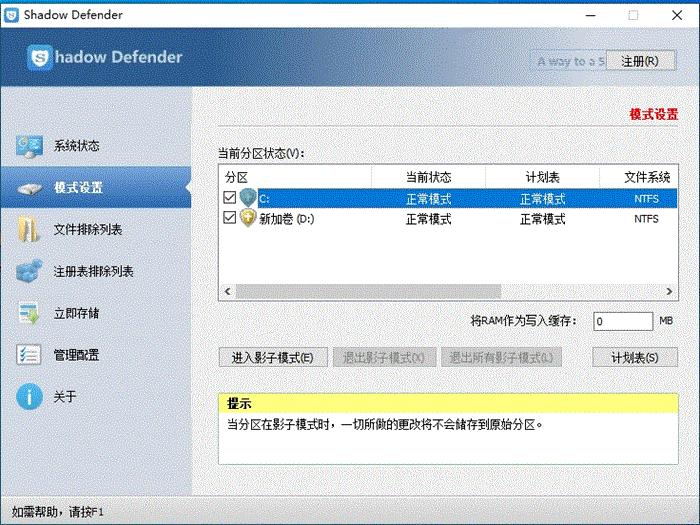The width and height of the screenshot is (700, 525).
Task: Click the 立即存储 save icon
Action: [x=29, y=313]
